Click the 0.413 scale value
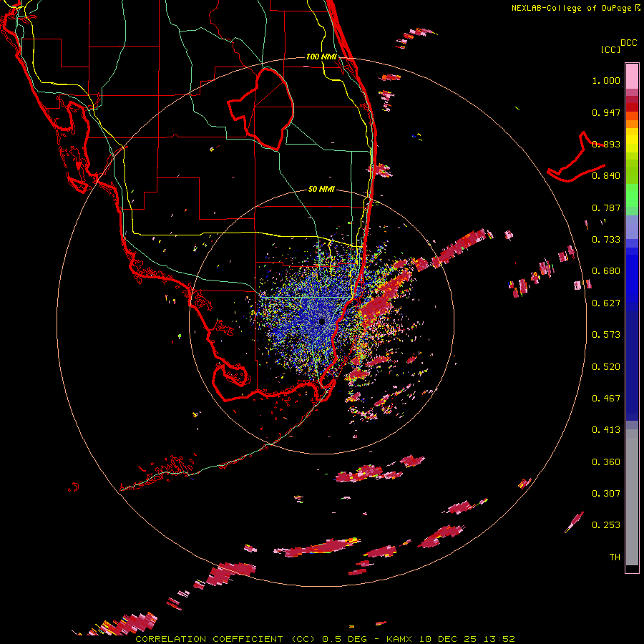The height and width of the screenshot is (644, 644). tap(606, 430)
